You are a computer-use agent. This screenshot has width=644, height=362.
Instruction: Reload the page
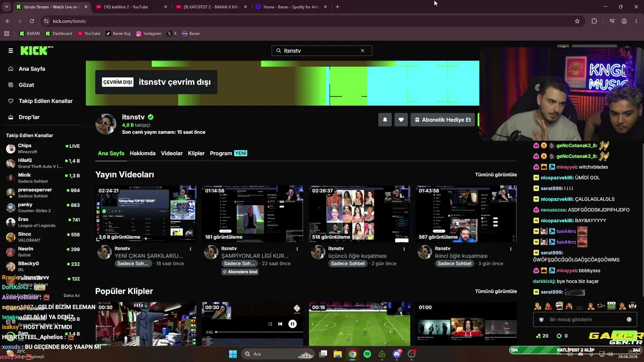(32, 21)
